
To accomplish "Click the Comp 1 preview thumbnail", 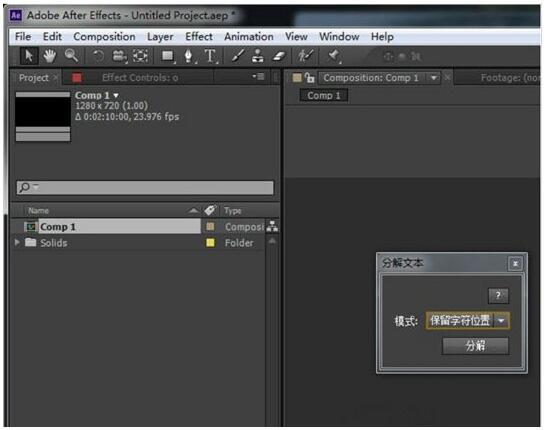I will (43, 116).
